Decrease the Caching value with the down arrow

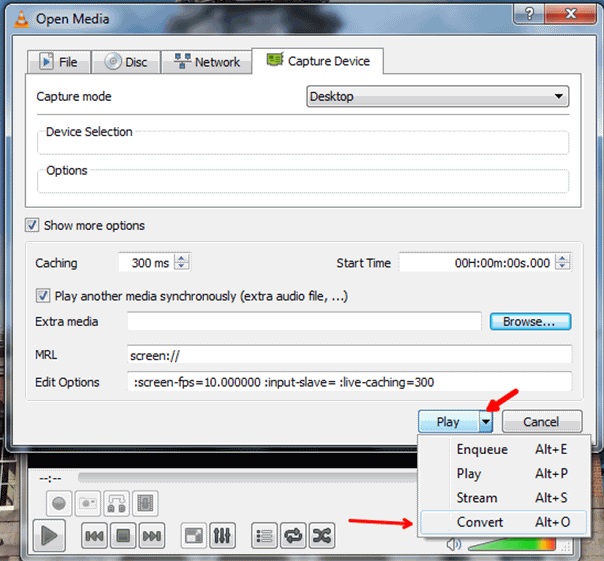[181, 267]
